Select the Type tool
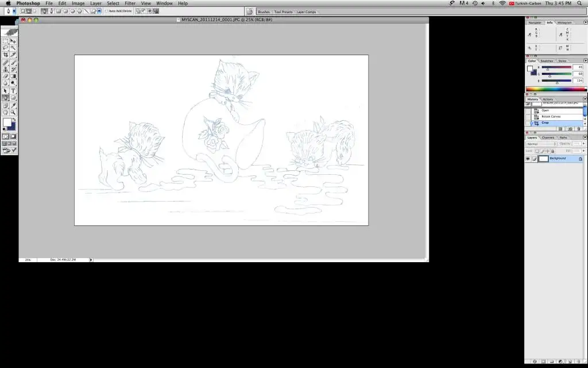Screen dimensions: 588x368 13,91
